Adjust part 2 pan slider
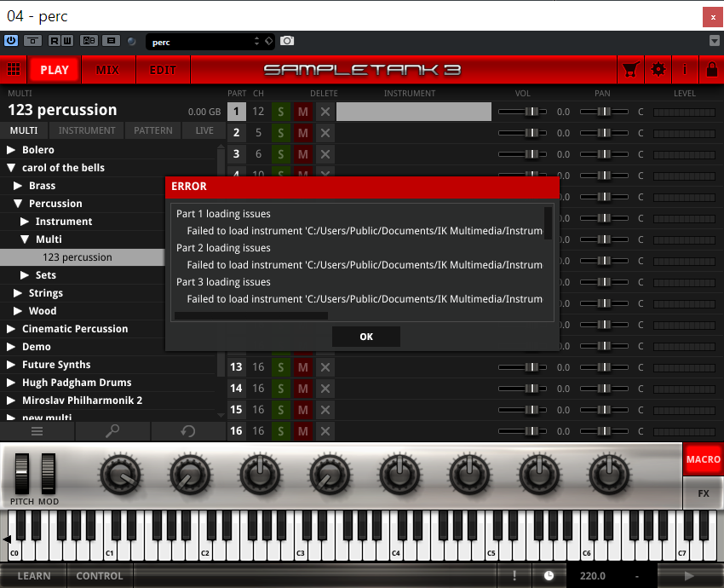Viewport: 724px width, 588px height. 604,133
